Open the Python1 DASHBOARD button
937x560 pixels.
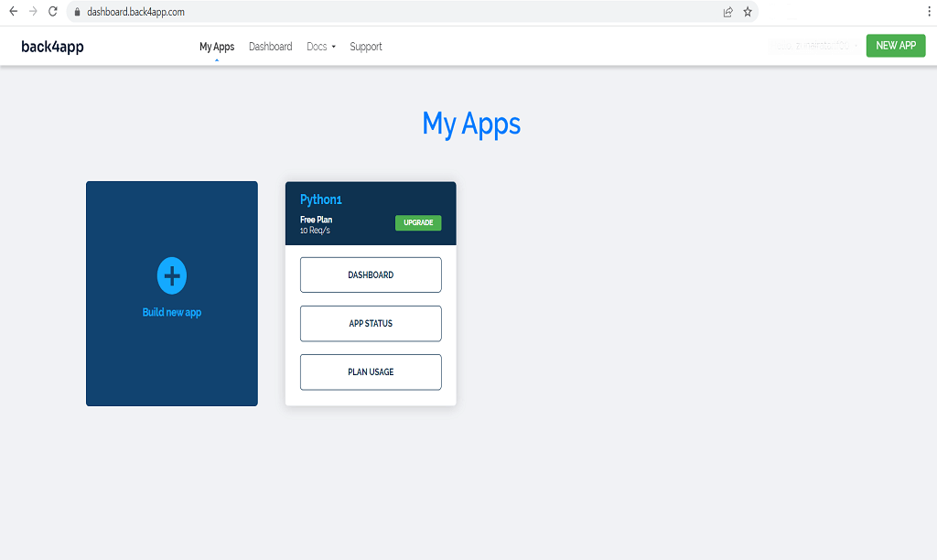[372, 275]
